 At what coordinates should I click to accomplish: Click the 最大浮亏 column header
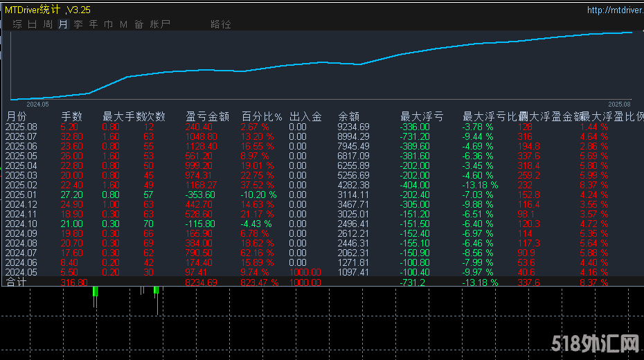tap(422, 116)
